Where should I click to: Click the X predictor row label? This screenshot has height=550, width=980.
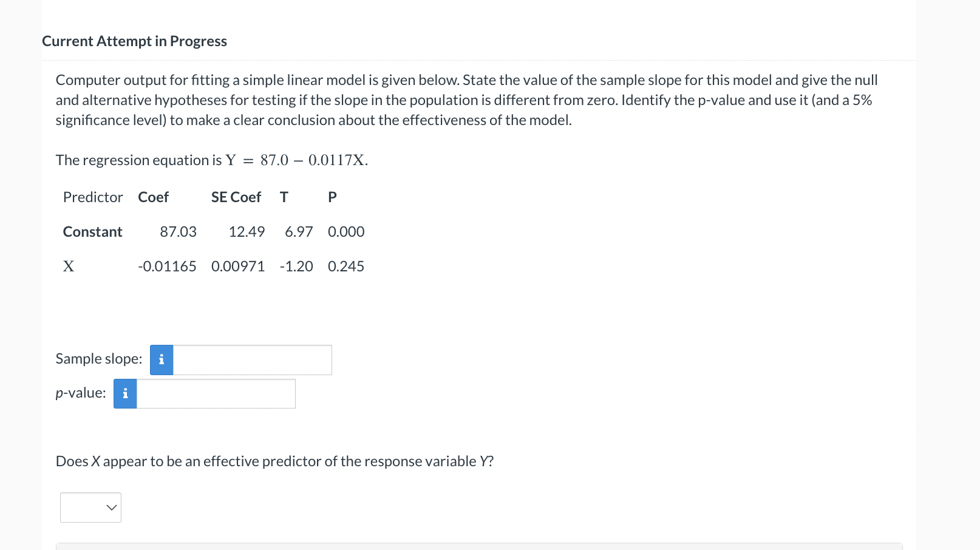point(69,267)
